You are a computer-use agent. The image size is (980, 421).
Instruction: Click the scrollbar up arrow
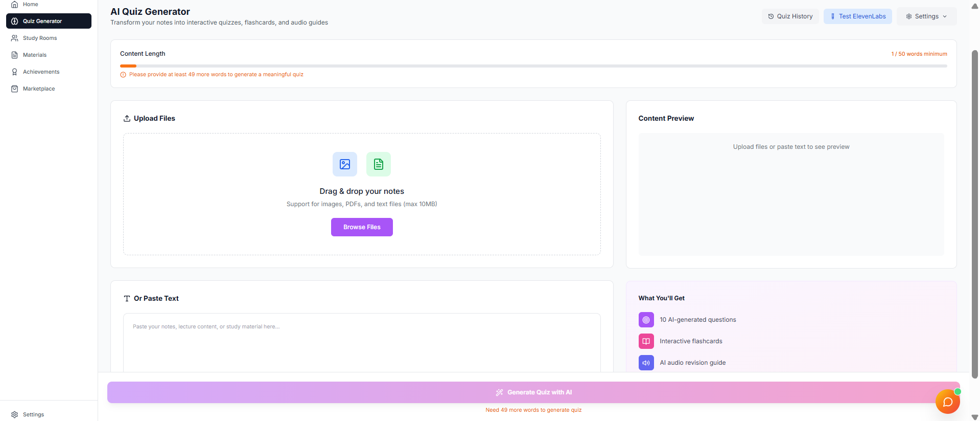tap(975, 6)
